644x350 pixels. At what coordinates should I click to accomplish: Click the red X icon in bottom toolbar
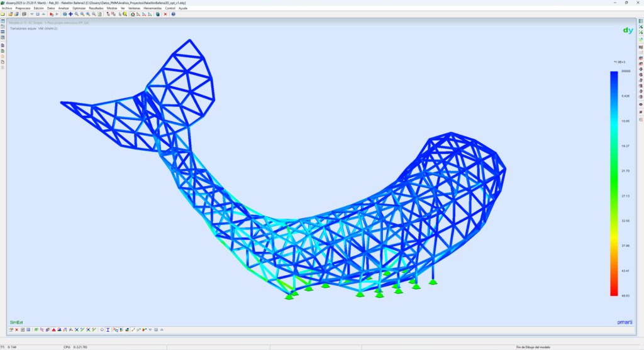[16, 329]
